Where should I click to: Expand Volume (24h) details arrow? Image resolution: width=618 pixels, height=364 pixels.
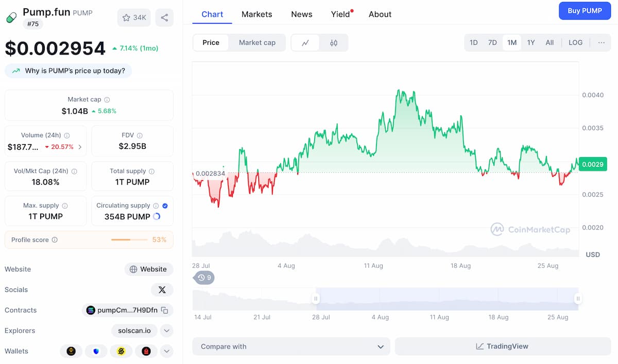coord(80,147)
